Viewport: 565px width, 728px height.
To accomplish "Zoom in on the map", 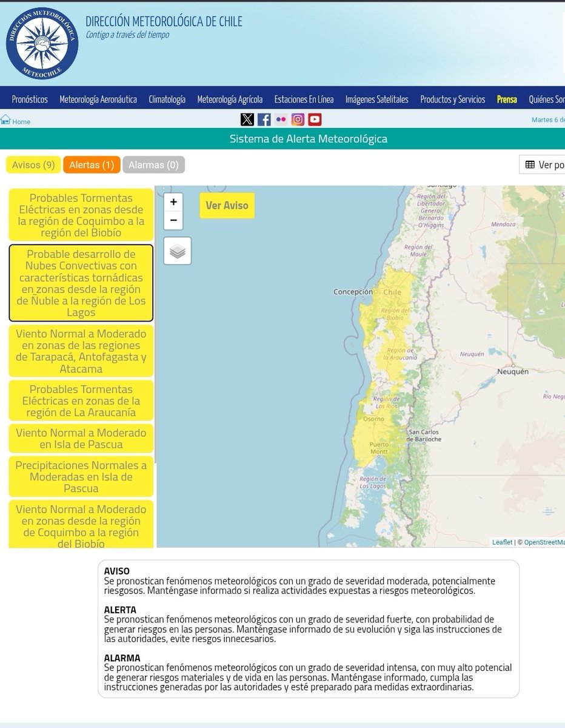I will pos(173,202).
